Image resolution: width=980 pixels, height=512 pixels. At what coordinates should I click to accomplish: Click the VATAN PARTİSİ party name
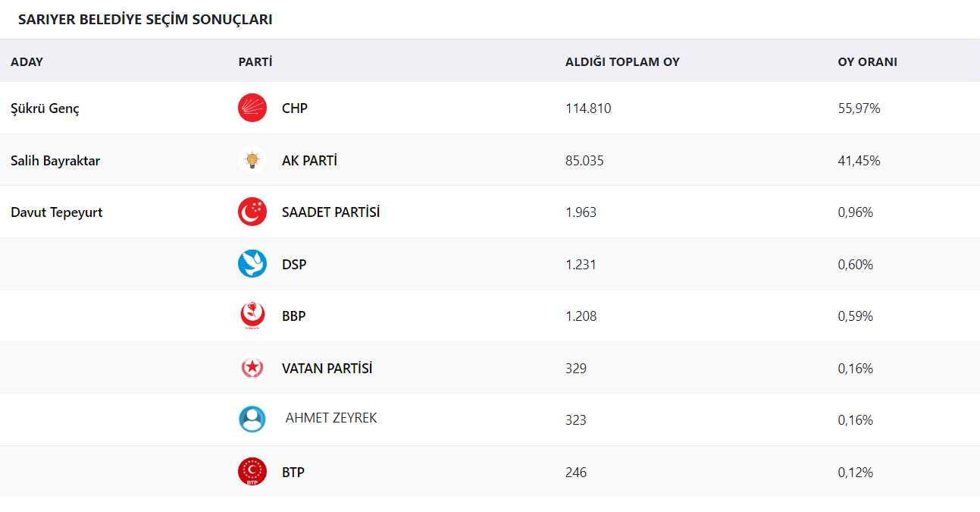point(327,369)
